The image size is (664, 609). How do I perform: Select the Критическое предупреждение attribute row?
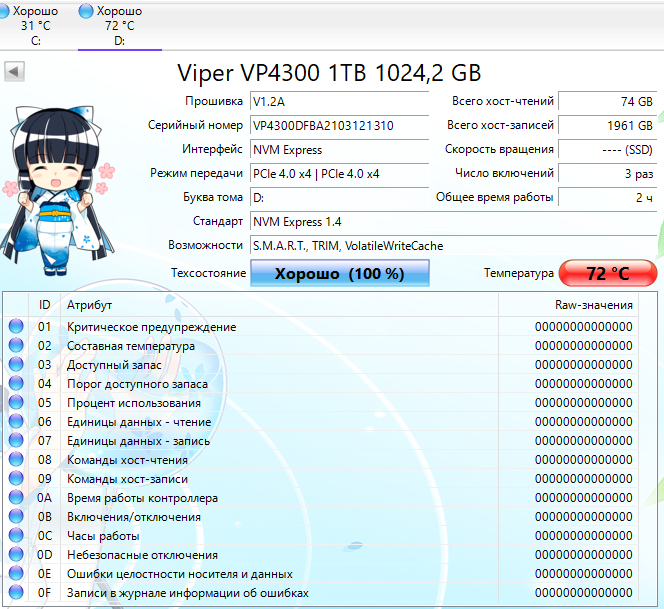coord(321,327)
